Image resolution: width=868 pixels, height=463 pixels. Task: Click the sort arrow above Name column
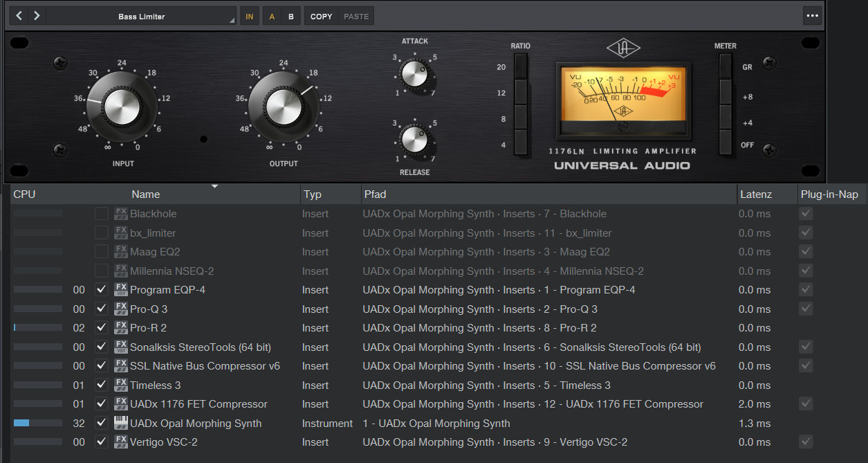pyautogui.click(x=214, y=186)
